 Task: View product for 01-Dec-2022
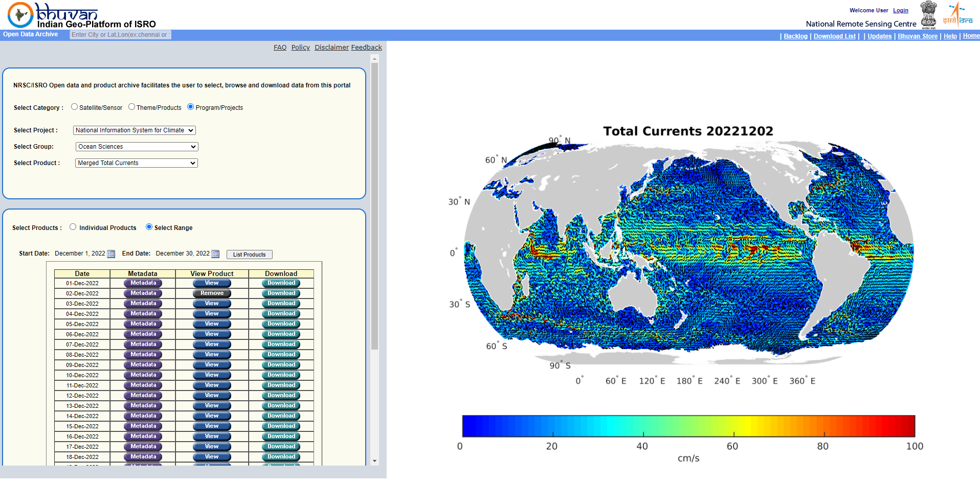coord(212,283)
